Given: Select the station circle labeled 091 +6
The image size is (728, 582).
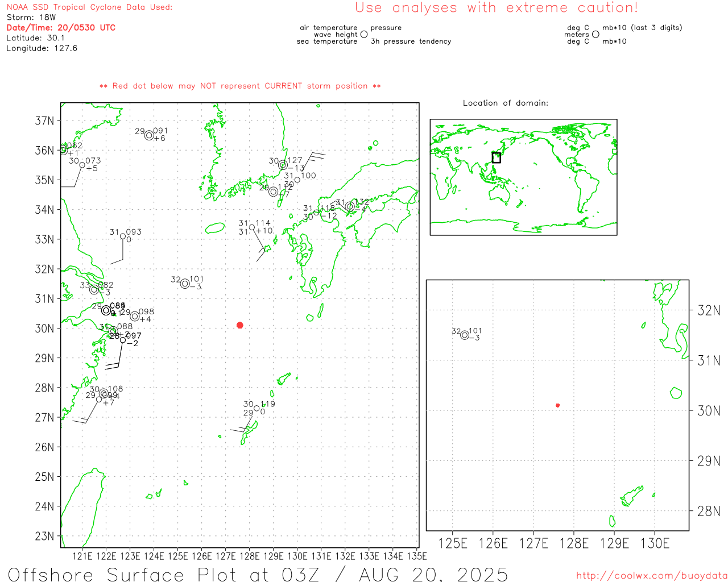Looking at the screenshot, I should (x=149, y=135).
